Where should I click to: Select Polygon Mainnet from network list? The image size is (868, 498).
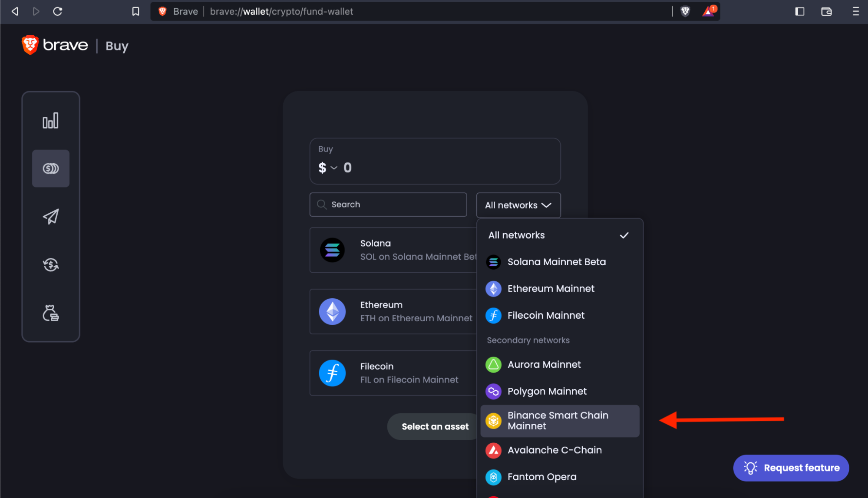pos(547,391)
